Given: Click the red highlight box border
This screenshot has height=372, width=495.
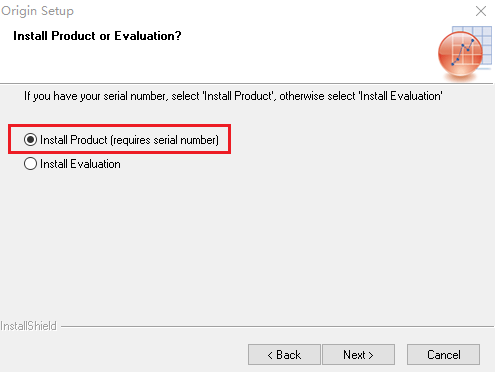Looking at the screenshot, I should 119,126.
